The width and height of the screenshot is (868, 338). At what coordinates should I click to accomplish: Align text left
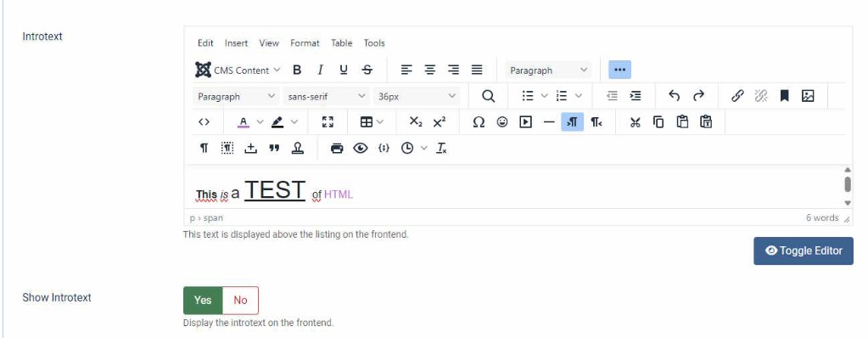[x=407, y=70]
